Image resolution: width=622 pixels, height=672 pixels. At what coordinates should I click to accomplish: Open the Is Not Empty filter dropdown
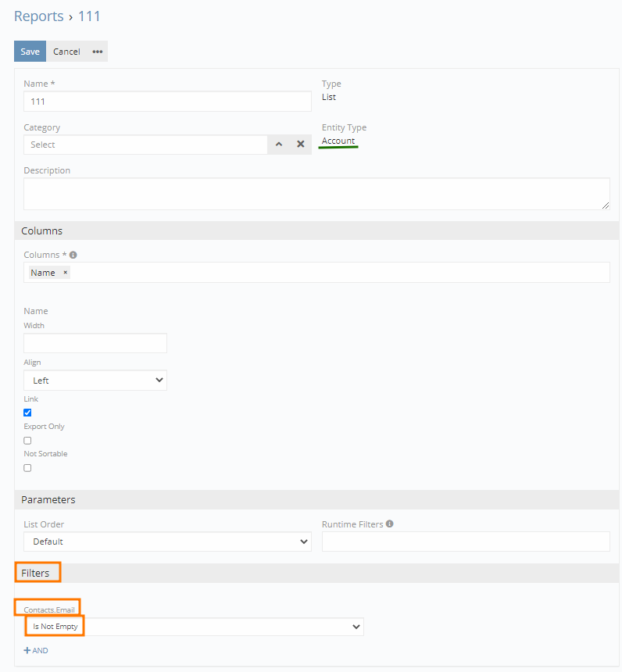tap(194, 627)
